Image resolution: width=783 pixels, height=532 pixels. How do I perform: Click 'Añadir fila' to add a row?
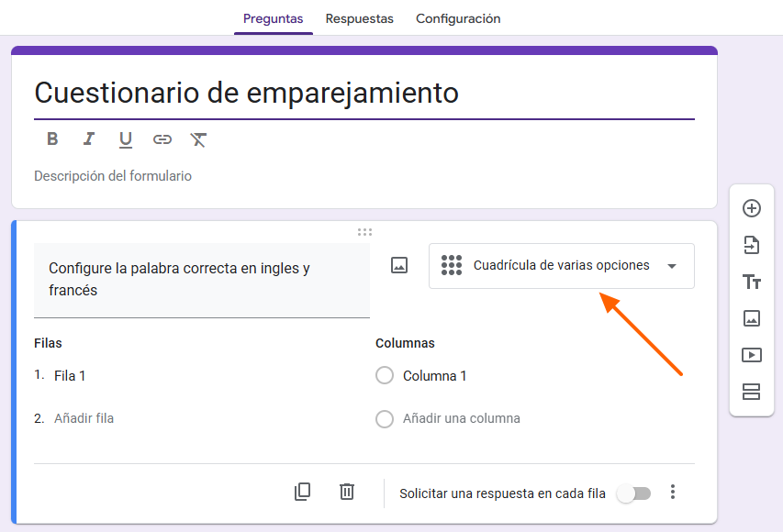[84, 418]
